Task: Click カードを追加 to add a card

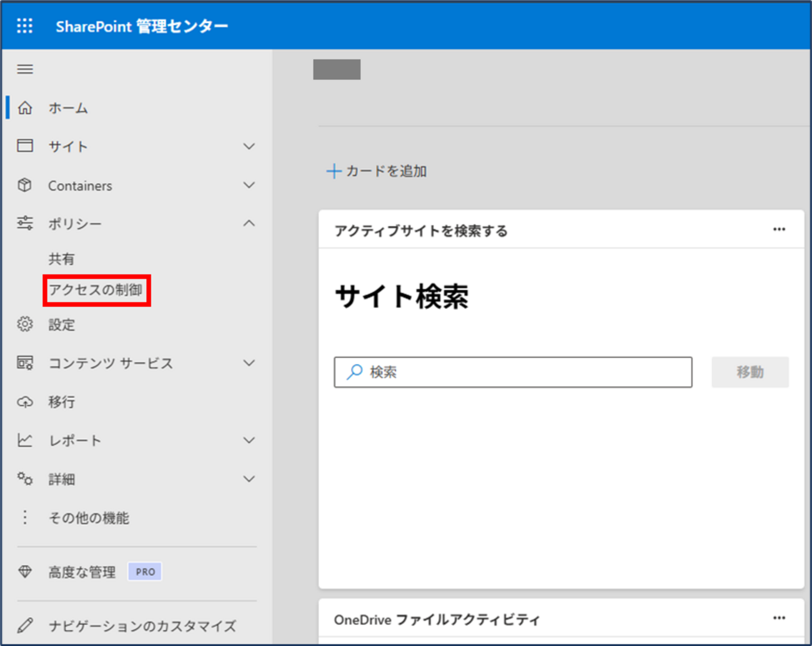Action: 377,171
